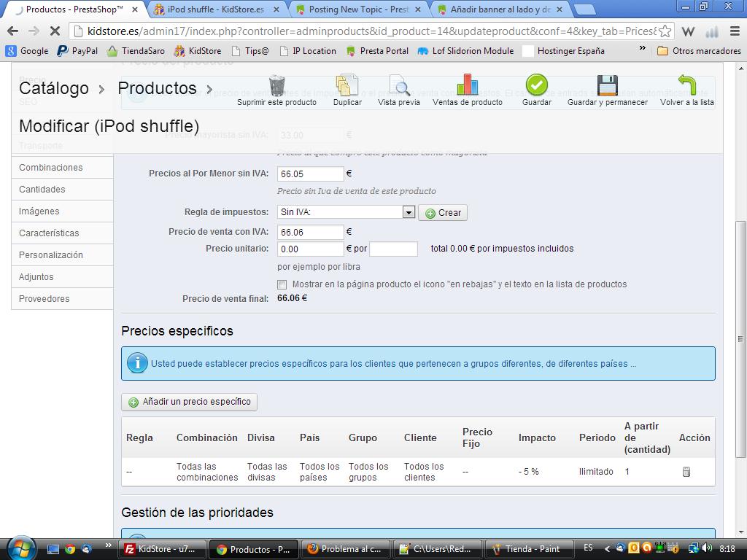Switch to Añadir banner al lado tab

pyautogui.click(x=500, y=9)
